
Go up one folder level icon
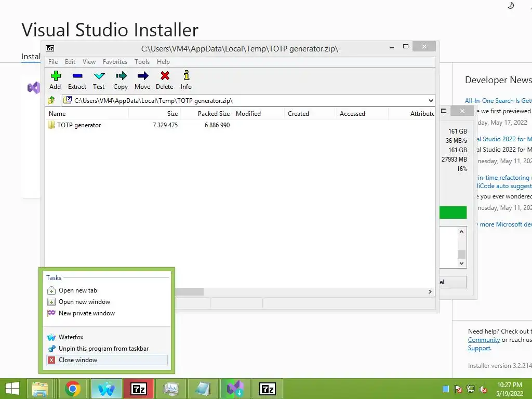click(51, 100)
